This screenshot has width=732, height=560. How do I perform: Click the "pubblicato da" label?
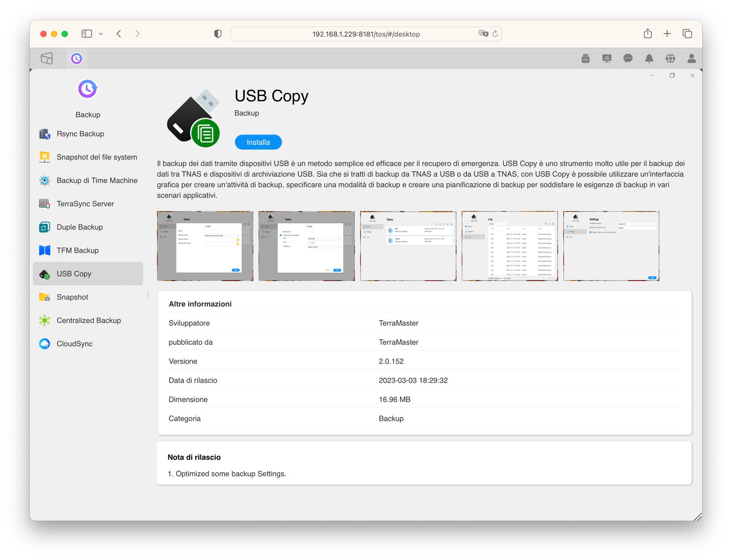tap(190, 342)
